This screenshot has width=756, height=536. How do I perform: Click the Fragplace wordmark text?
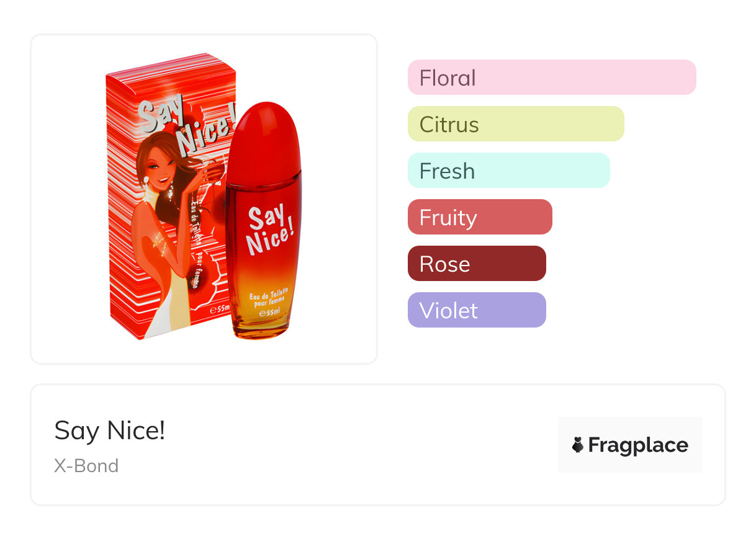[638, 445]
